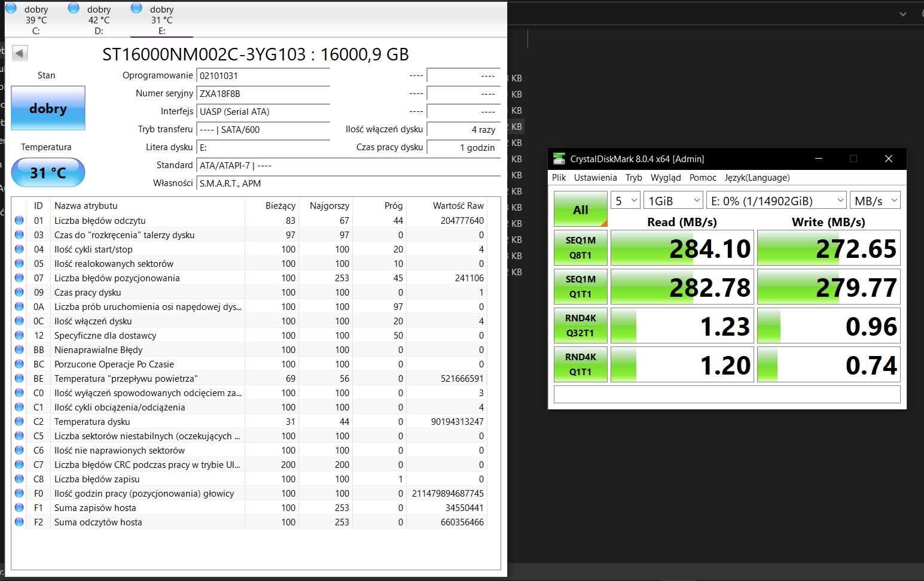924x581 pixels.
Task: Click the CrystalDiskMark app icon in title bar
Action: pos(559,159)
